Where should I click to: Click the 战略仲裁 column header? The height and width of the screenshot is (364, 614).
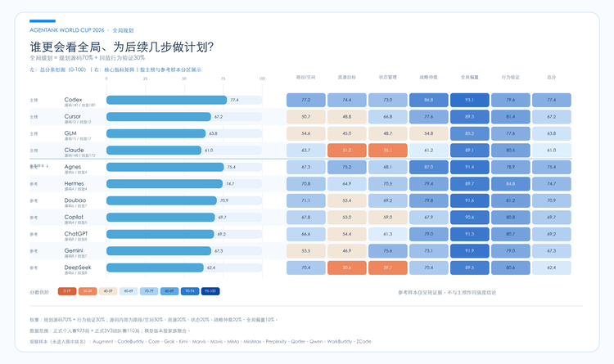(x=429, y=78)
